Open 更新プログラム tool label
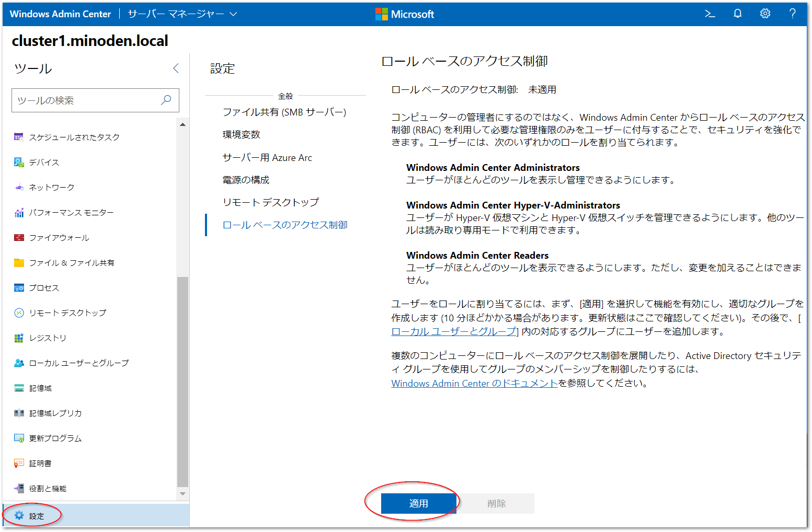 coord(55,438)
